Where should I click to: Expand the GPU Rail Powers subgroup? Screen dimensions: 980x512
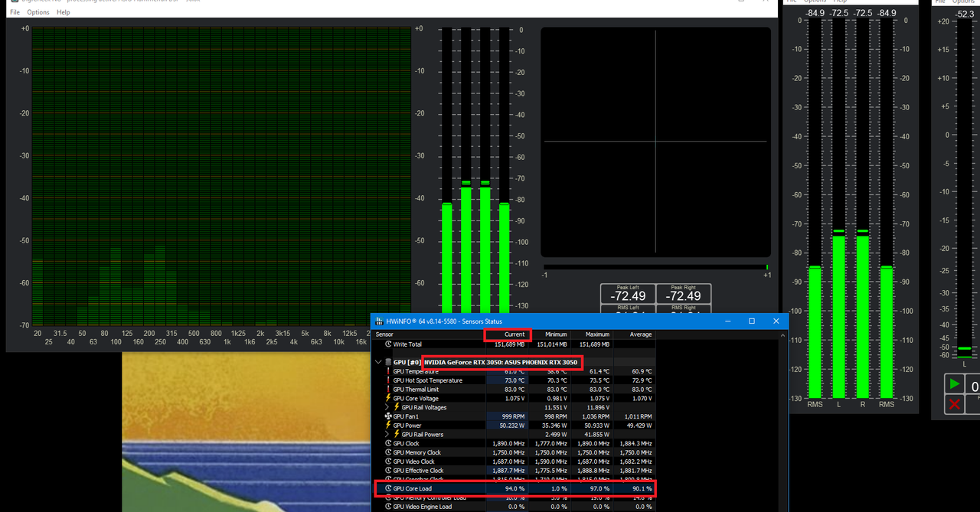pos(387,434)
